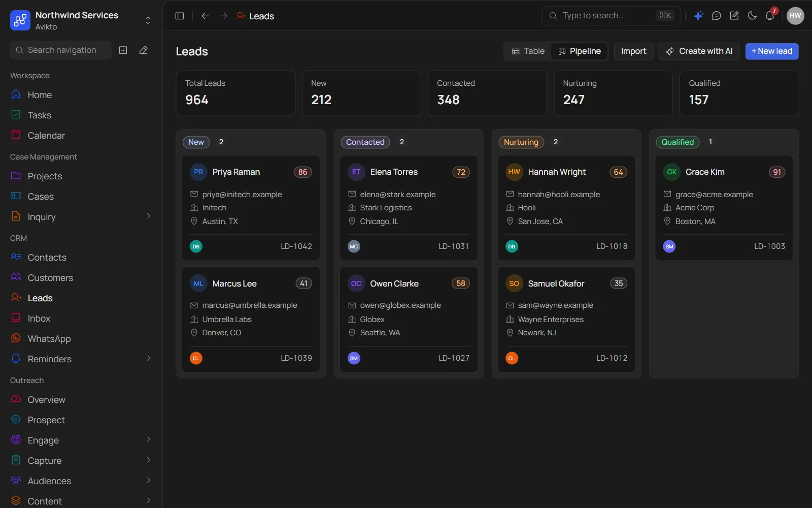The image size is (812, 508).
Task: Expand the Engage submenu chevron
Action: 148,440
